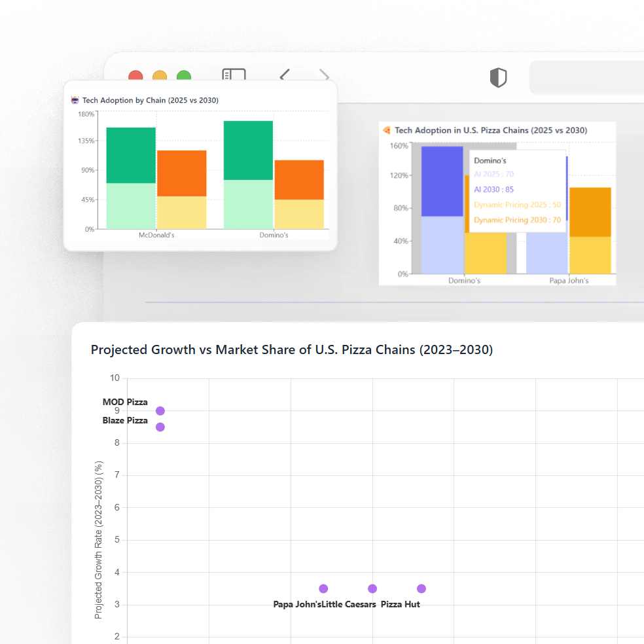Viewport: 644px width, 644px height.
Task: Click the Little Caesars scatter point
Action: [372, 589]
